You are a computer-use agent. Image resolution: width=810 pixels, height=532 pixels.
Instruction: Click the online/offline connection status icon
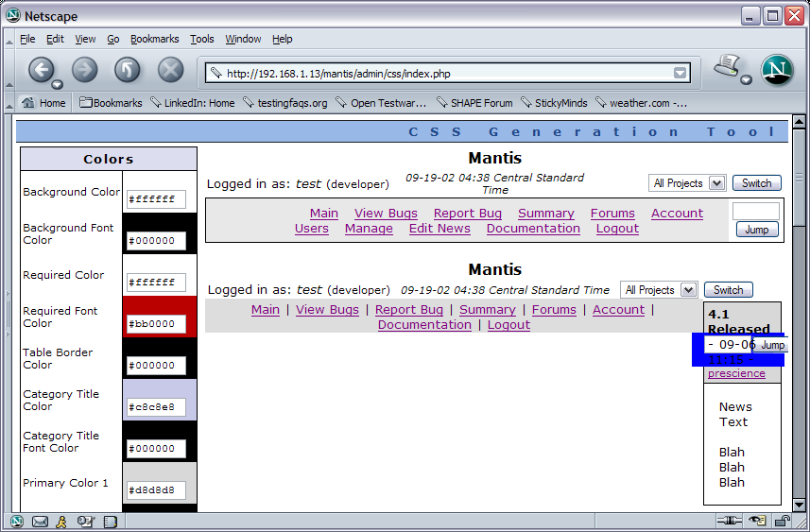click(x=730, y=521)
